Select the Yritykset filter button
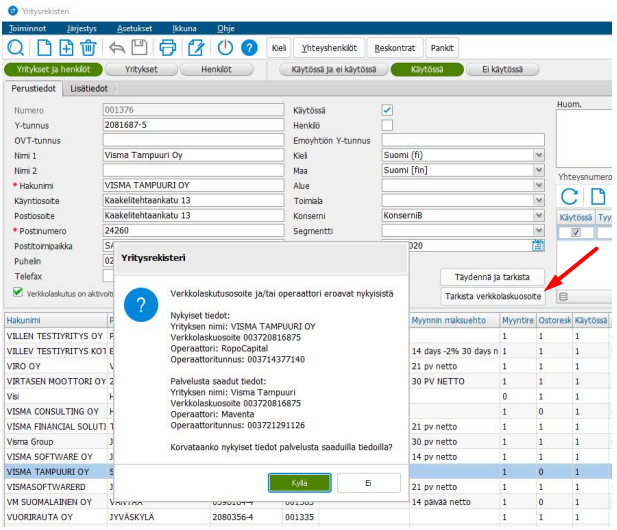 141,70
